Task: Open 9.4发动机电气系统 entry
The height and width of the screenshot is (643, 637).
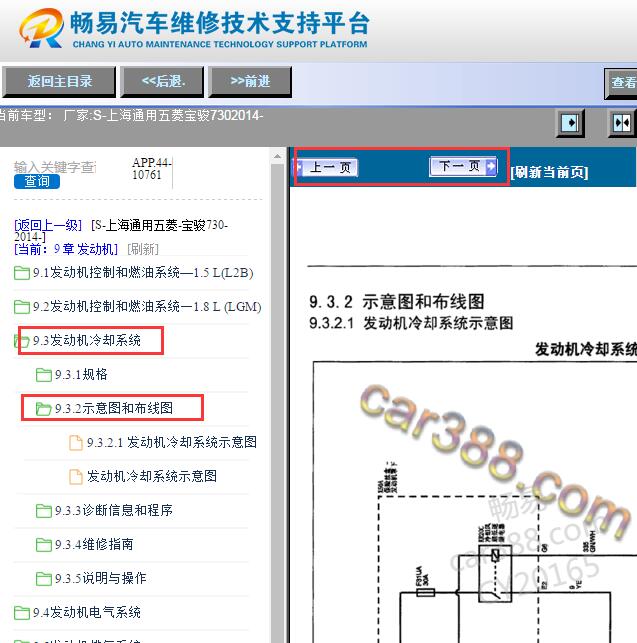Action: pos(87,612)
